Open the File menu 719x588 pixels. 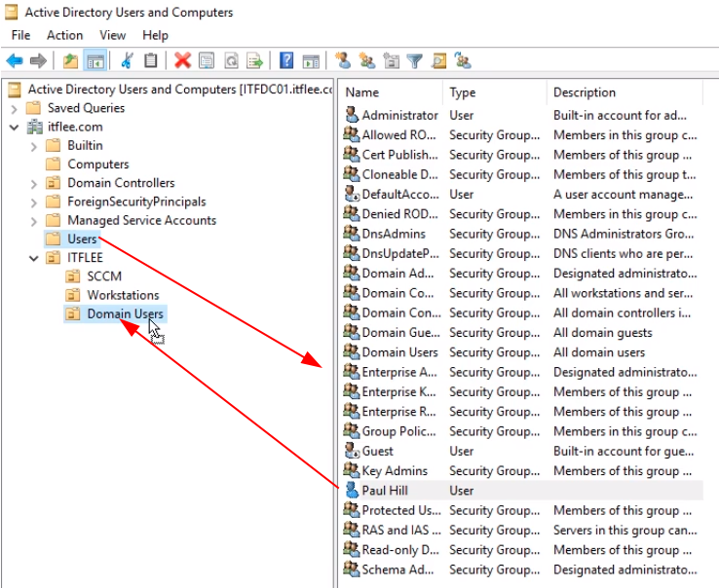coord(20,35)
